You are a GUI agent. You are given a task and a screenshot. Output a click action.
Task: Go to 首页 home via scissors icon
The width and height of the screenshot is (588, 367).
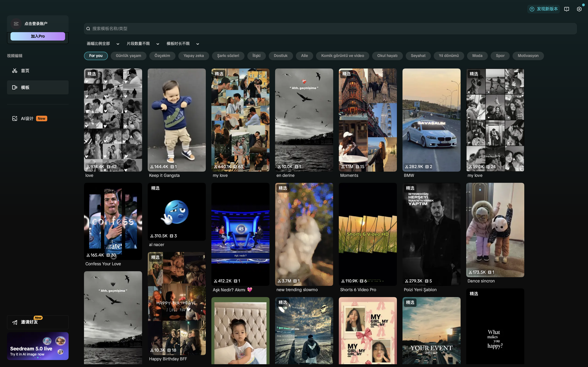[15, 71]
